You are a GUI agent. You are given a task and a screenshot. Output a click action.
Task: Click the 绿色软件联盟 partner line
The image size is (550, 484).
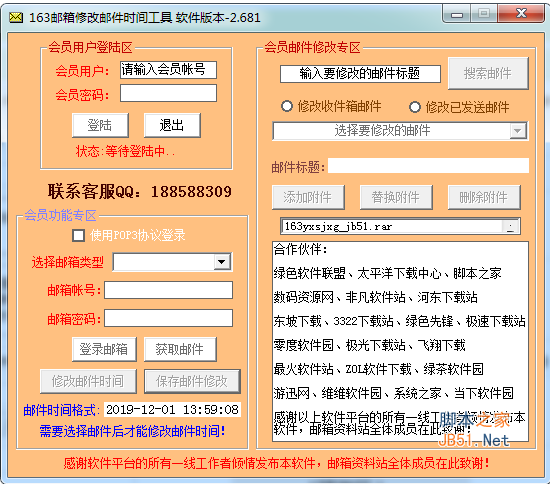pos(388,273)
